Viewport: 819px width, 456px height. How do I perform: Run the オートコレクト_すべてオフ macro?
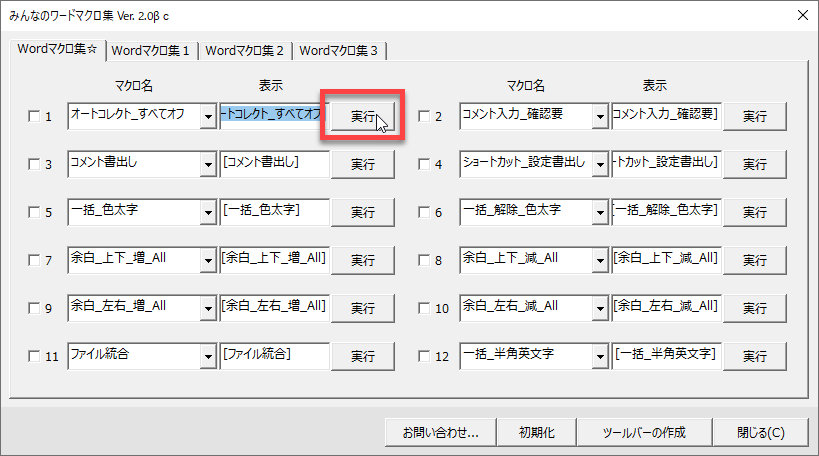pos(363,116)
